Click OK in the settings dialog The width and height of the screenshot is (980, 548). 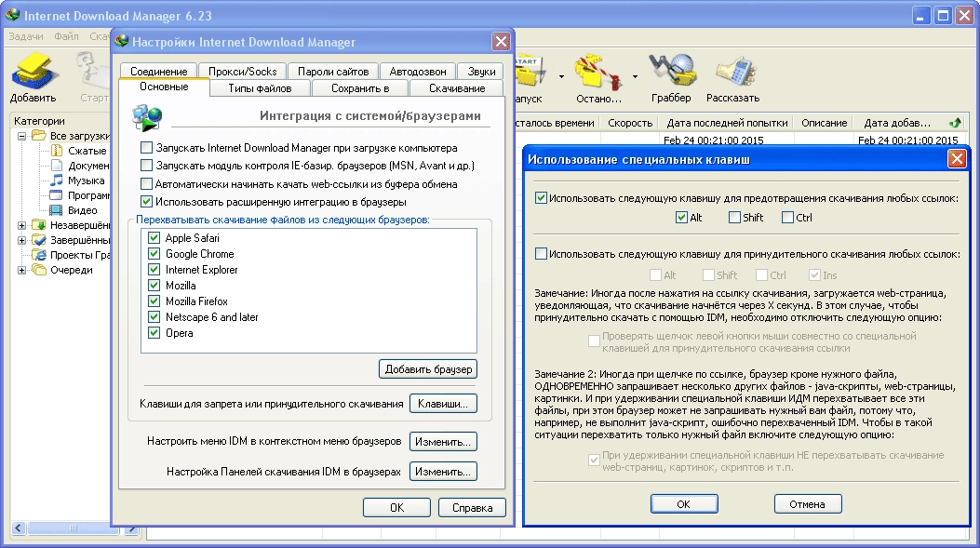pyautogui.click(x=396, y=507)
